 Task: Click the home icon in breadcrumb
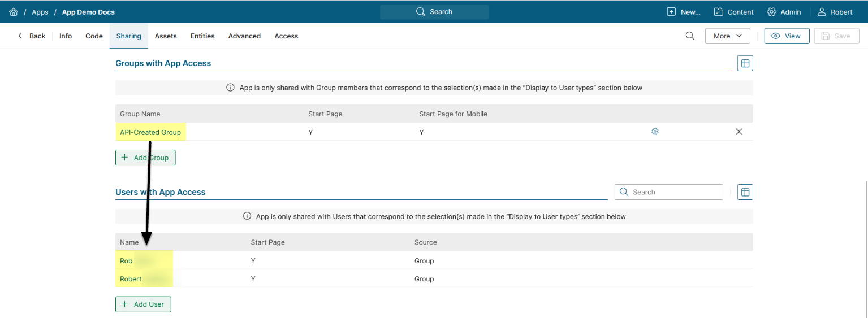coord(14,12)
